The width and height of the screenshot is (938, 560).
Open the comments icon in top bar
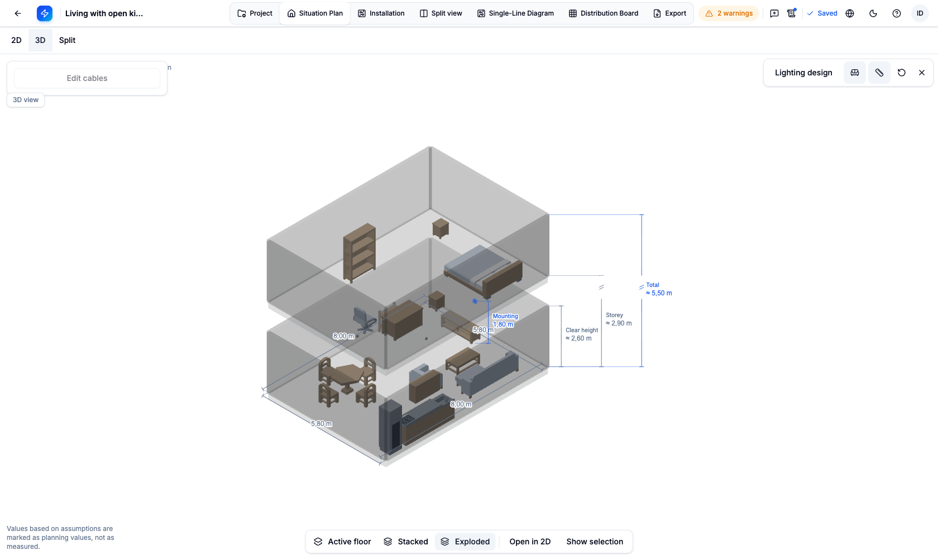(x=774, y=13)
